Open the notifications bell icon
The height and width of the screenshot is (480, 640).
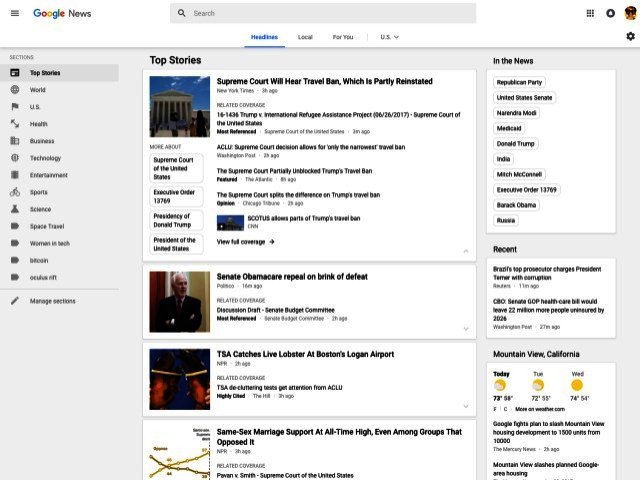click(610, 13)
